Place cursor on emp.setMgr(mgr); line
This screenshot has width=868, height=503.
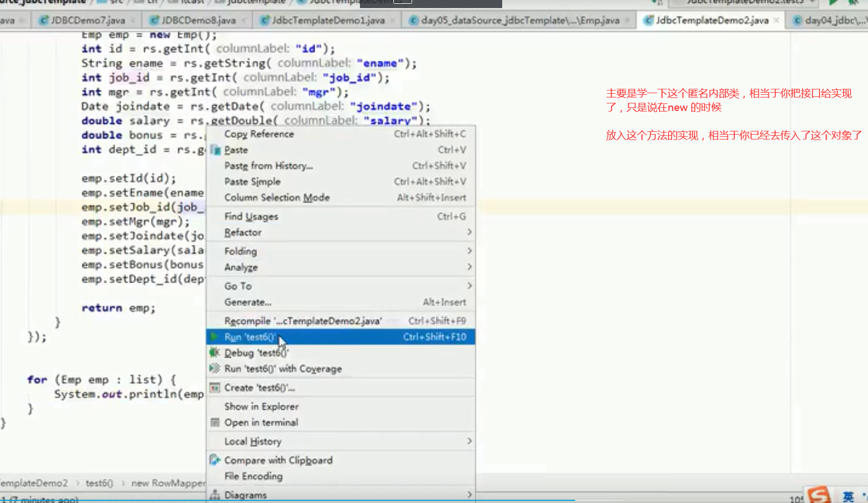click(135, 221)
